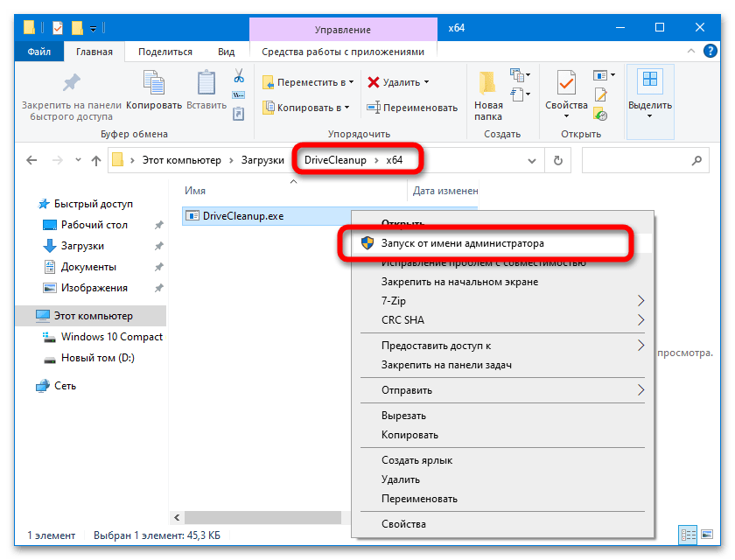Screen dimensions: 735x560
Task: Click the scissors Cut icon
Action: point(239,76)
